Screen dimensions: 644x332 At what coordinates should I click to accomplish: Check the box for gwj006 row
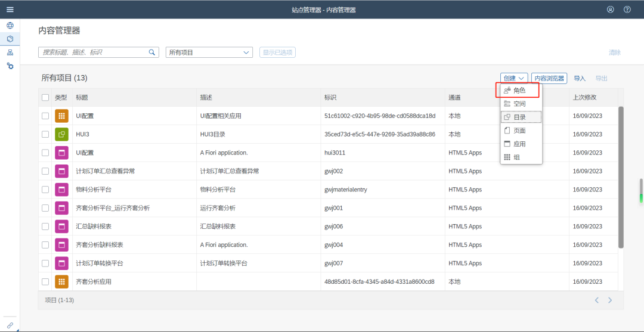45,226
